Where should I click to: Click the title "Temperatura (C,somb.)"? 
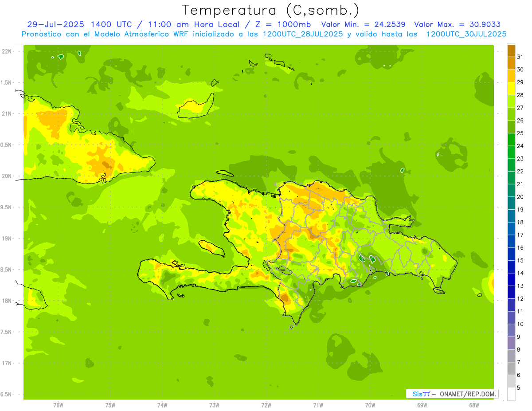[x=271, y=10]
